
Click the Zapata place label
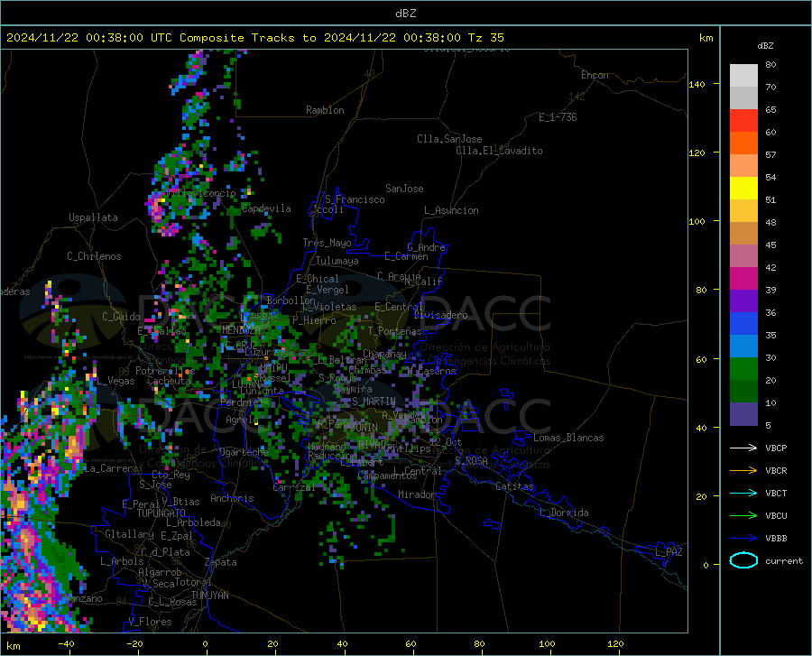(x=221, y=562)
